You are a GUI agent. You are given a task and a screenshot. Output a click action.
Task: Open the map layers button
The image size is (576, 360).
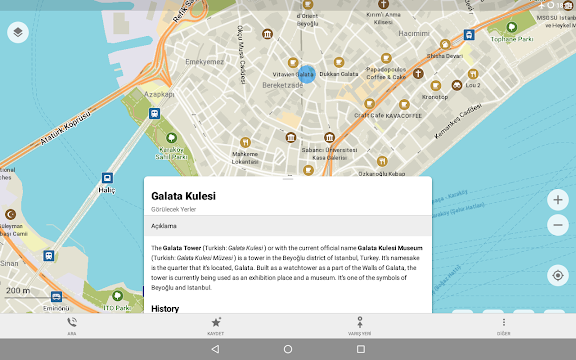coord(18,32)
